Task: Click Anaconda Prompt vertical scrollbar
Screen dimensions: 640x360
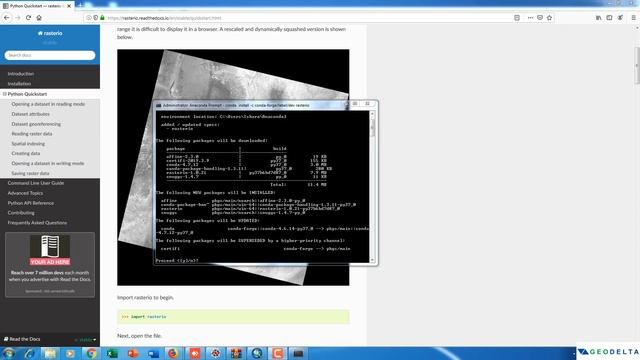Action: click(x=372, y=187)
